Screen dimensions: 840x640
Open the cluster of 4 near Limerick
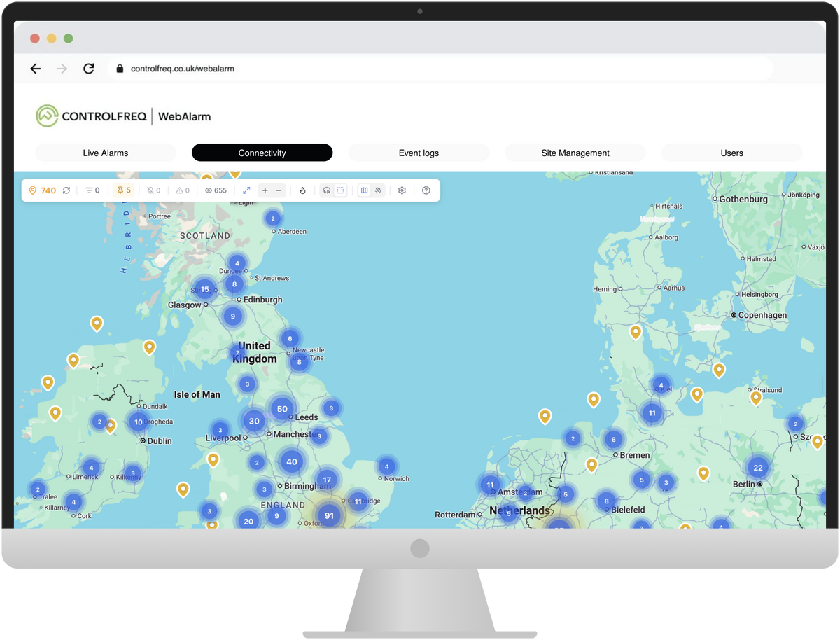click(x=91, y=468)
